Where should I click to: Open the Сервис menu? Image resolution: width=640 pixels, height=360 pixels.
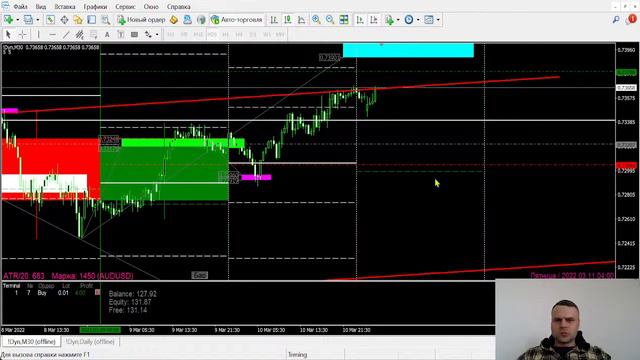(x=125, y=7)
